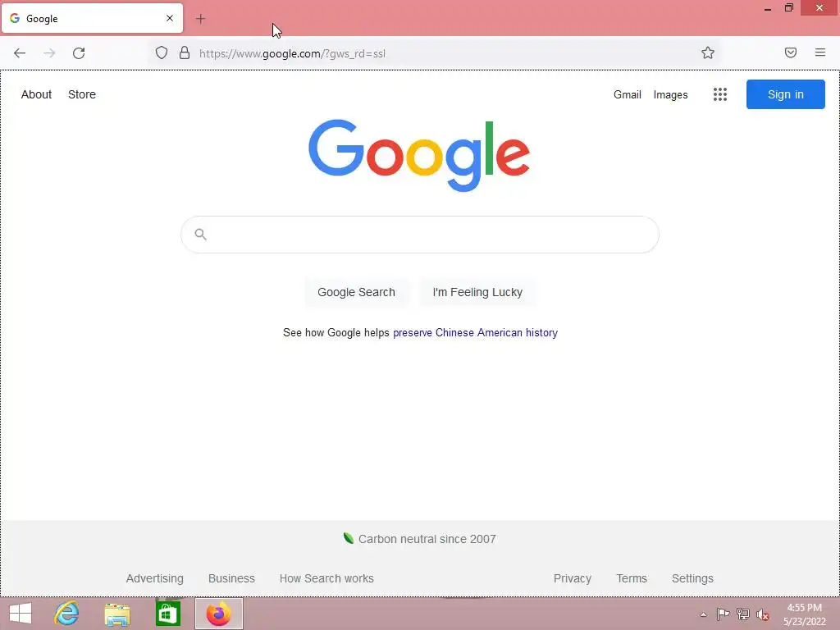Screen dimensions: 840x630
Task: Focus the Google search input field
Action: tap(420, 235)
